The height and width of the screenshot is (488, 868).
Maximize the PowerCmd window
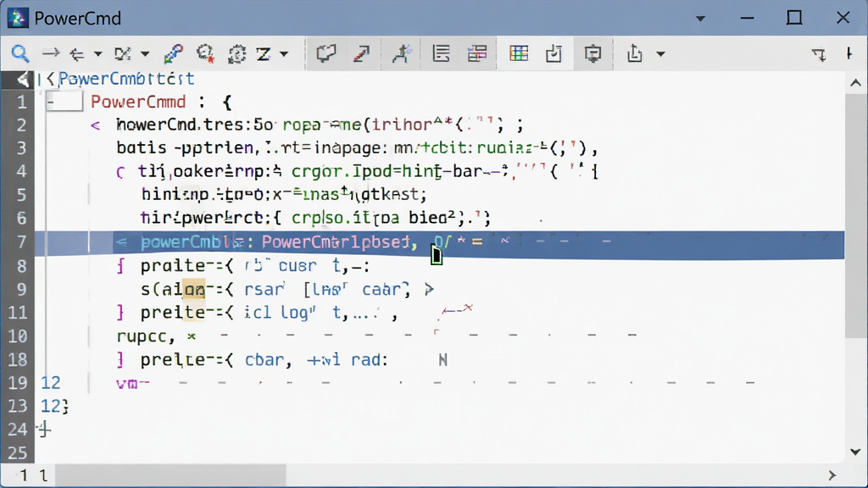[x=794, y=18]
